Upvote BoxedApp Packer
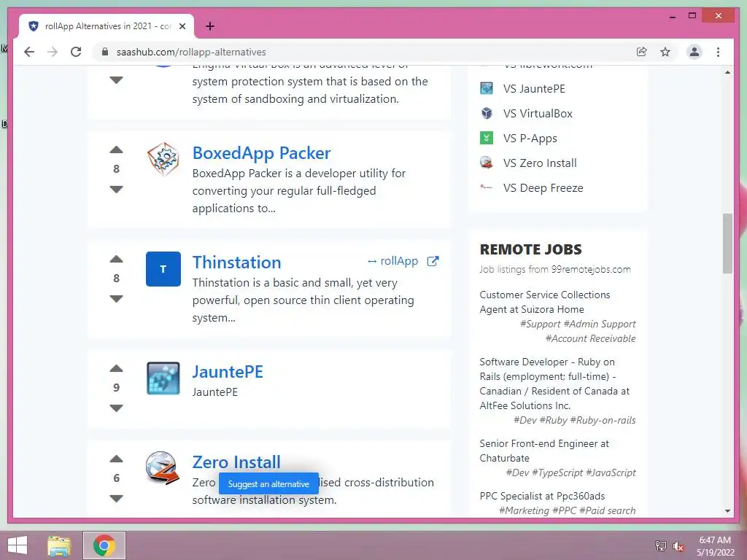747x560 pixels. 116,150
